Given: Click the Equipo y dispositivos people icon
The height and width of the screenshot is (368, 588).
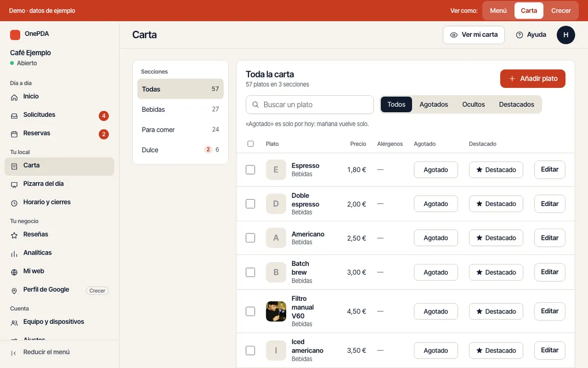Looking at the screenshot, I should pyautogui.click(x=14, y=323).
